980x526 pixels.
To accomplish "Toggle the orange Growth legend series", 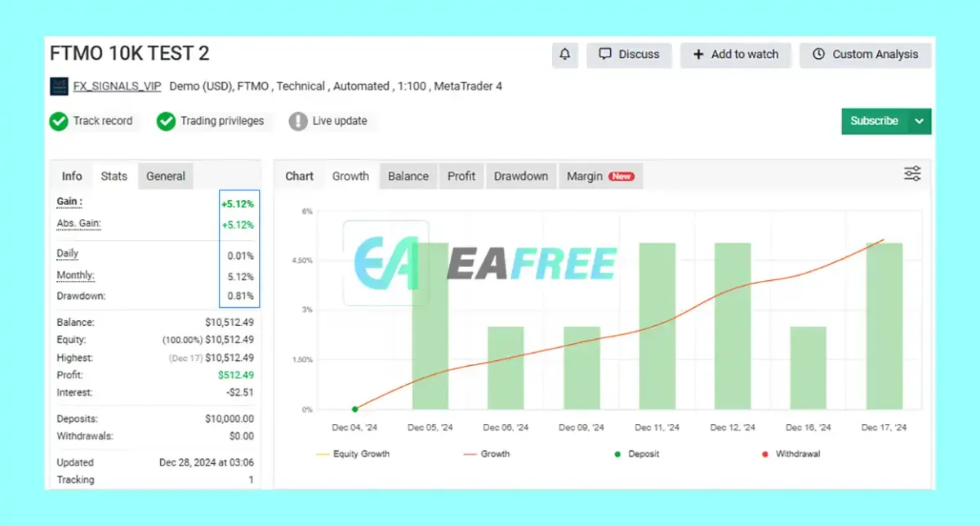I will tap(487, 453).
